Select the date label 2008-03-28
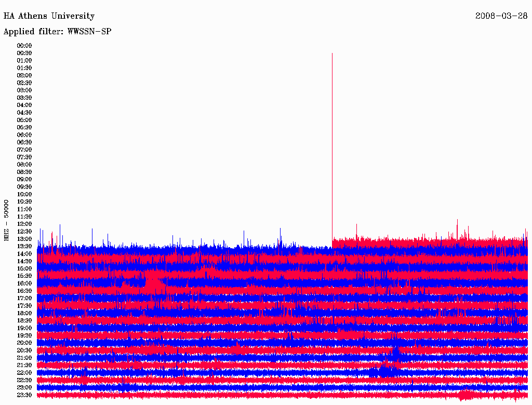Viewport: 532px width, 405px height. [501, 16]
